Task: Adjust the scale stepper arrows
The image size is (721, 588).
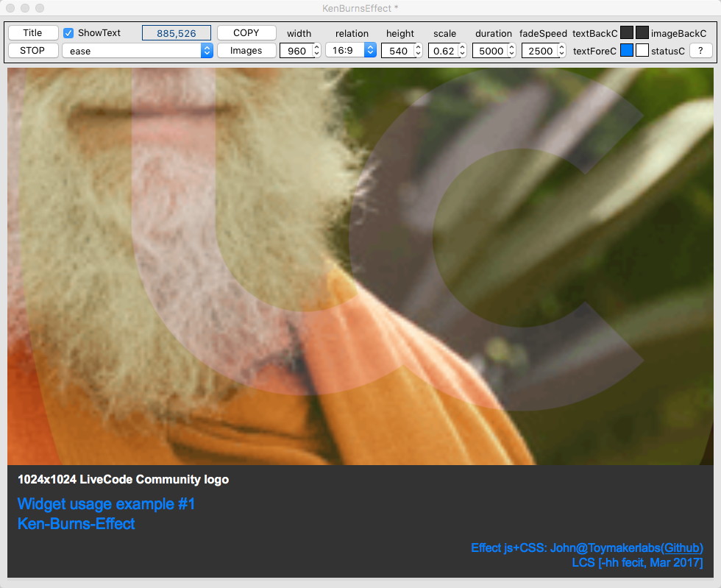Action: click(x=462, y=51)
